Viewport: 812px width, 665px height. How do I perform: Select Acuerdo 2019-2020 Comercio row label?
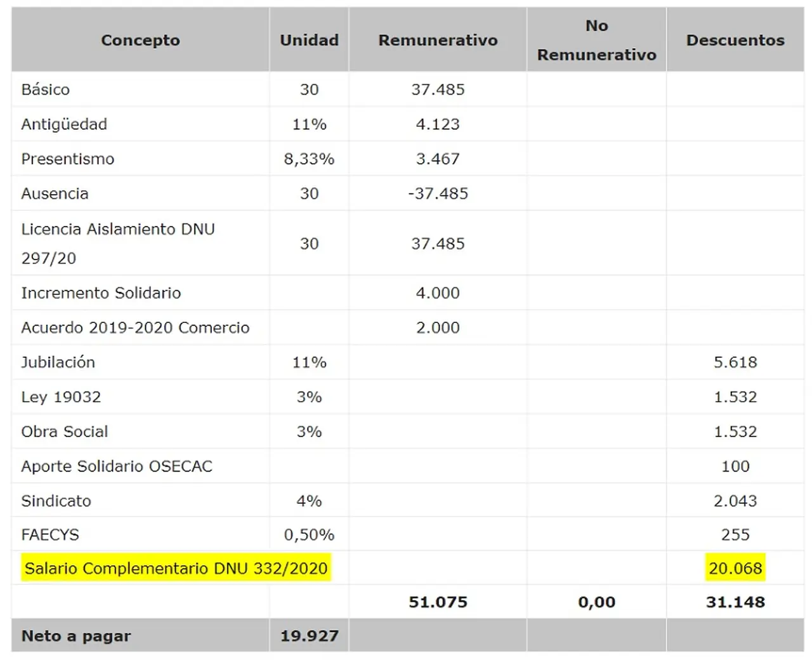(135, 327)
